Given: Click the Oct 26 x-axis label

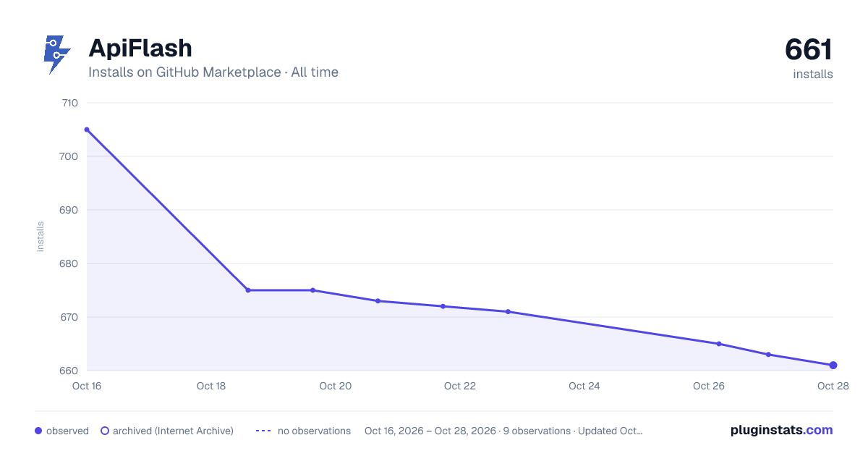Looking at the screenshot, I should tap(709, 386).
